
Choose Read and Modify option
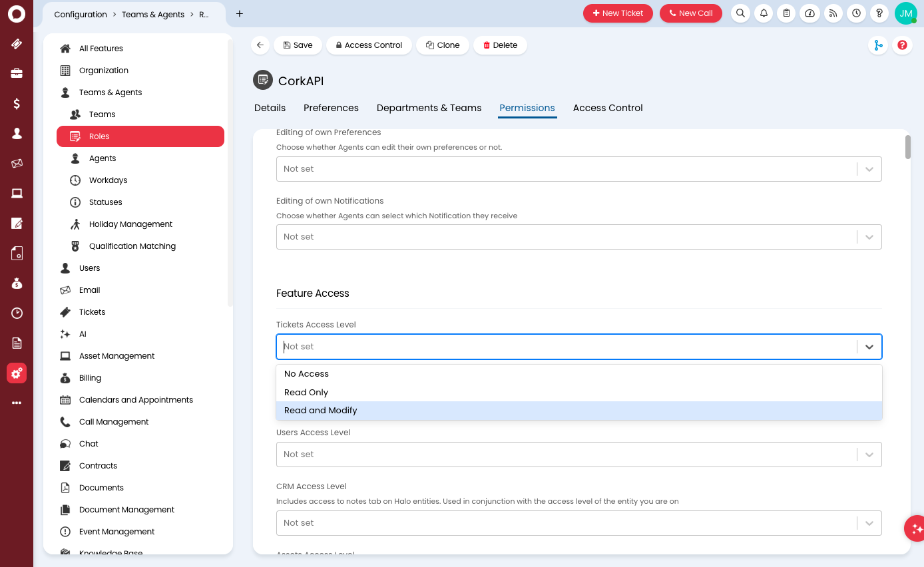click(x=579, y=411)
